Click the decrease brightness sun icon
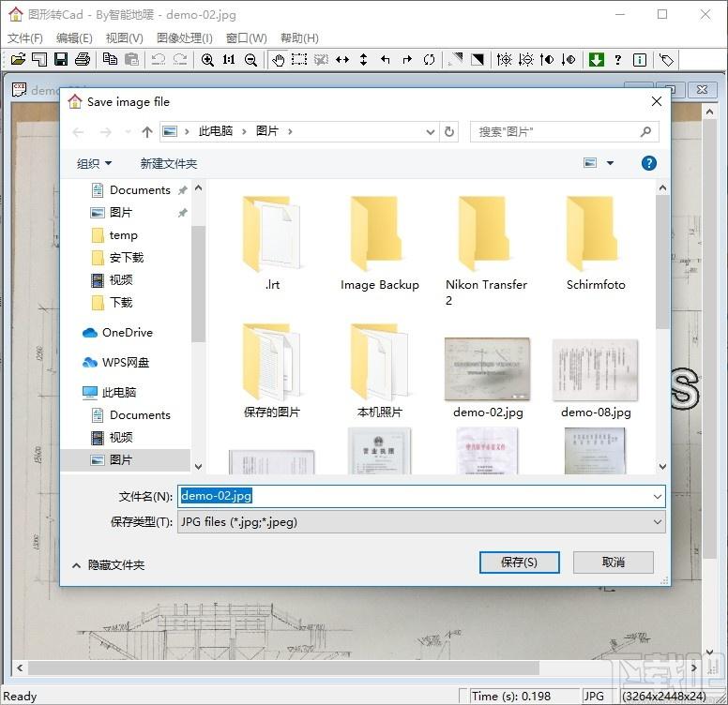Screen dimensions: 728x705 pos(526,59)
